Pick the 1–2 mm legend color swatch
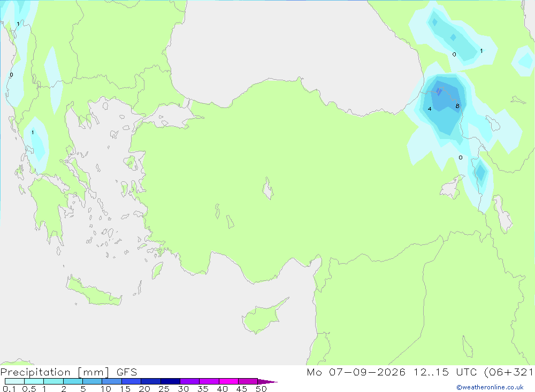Viewport: 535px width, 392px height. (53, 381)
